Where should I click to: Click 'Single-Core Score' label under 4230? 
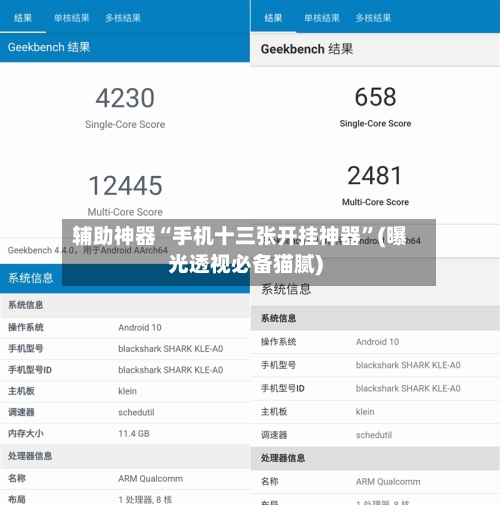pos(125,124)
